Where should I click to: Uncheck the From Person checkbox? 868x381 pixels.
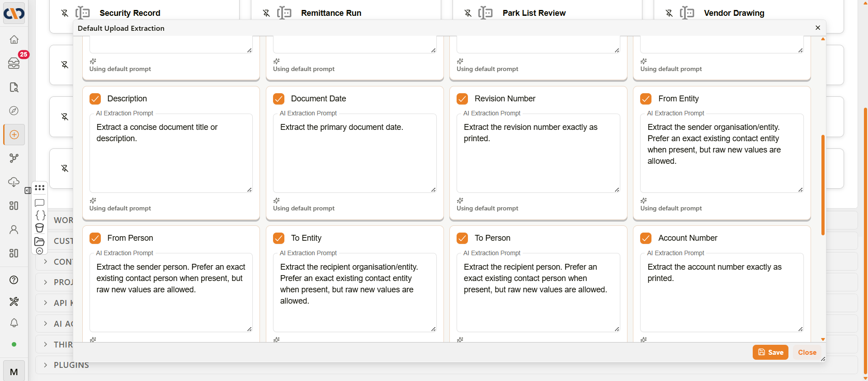coord(95,238)
